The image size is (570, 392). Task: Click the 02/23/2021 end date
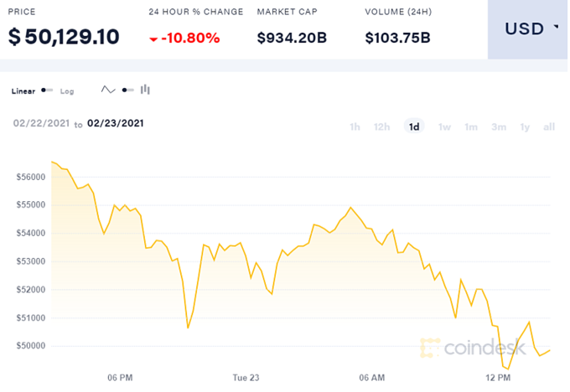click(x=116, y=123)
